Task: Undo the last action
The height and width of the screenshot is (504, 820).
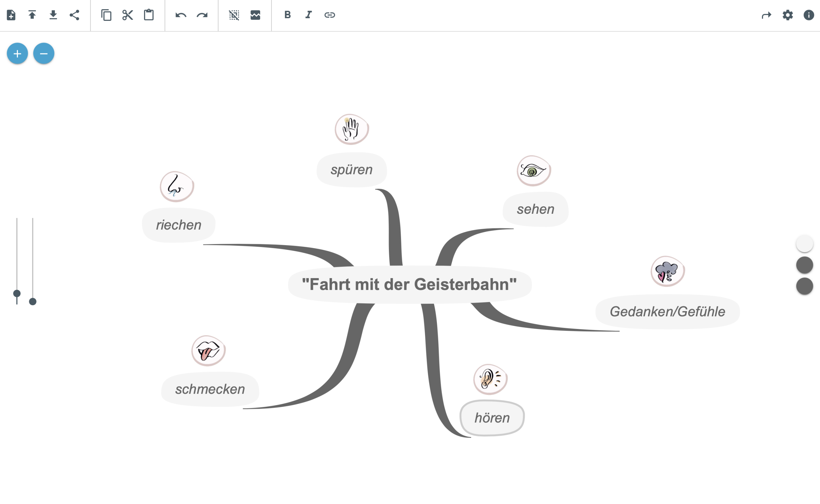Action: pos(181,15)
